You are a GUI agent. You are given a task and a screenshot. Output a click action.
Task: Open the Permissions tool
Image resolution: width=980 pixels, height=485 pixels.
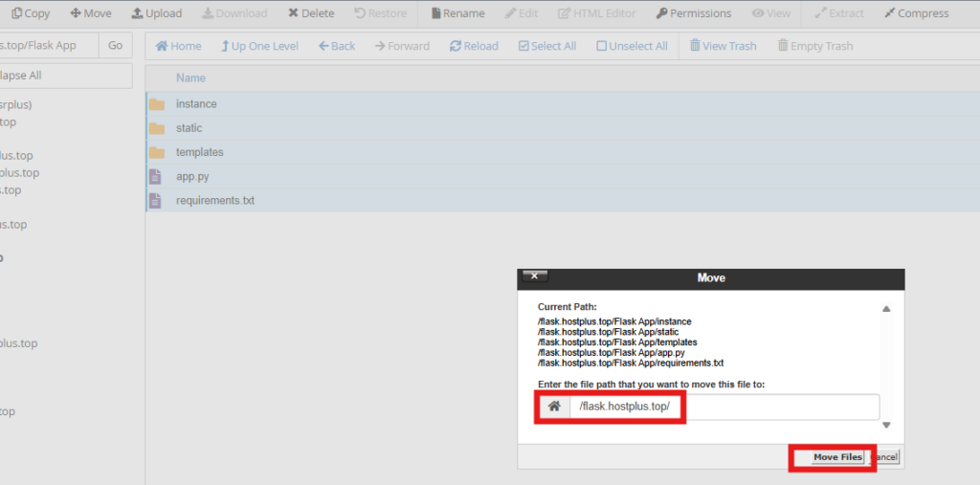click(x=694, y=13)
